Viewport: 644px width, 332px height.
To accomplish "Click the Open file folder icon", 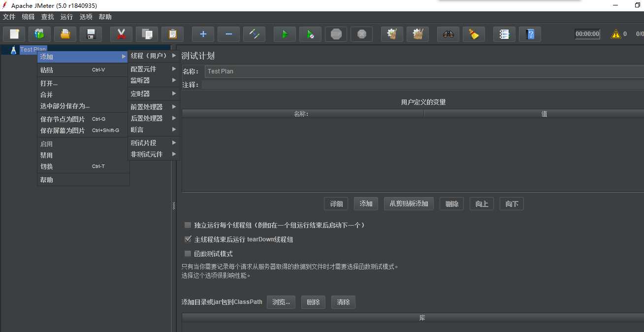I will click(65, 34).
